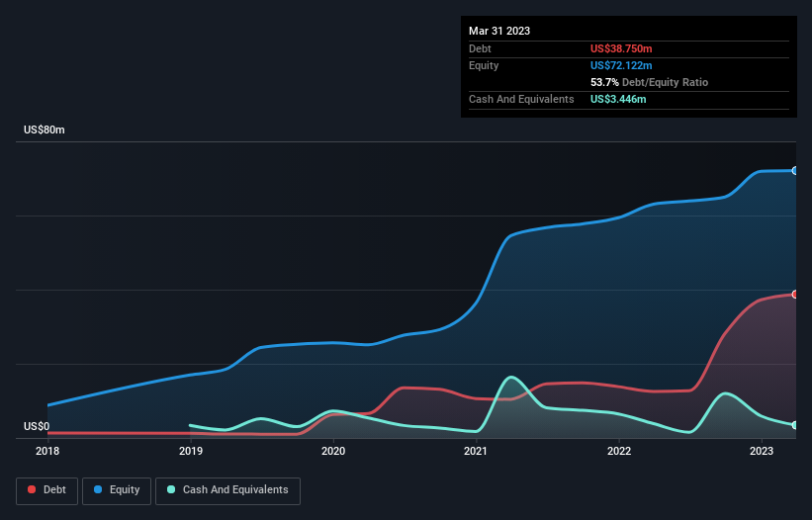The image size is (812, 520).
Task: Toggle the Debt series legend button
Action: pos(46,490)
